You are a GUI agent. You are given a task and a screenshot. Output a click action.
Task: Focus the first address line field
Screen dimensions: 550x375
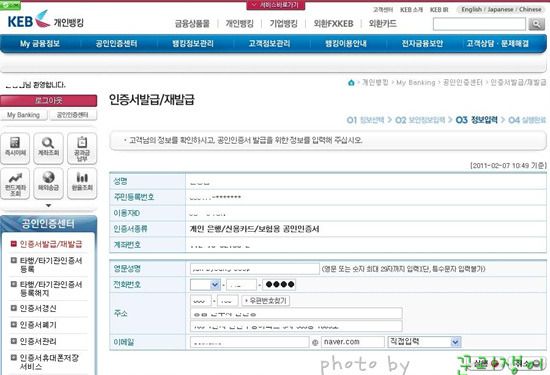coord(296,313)
